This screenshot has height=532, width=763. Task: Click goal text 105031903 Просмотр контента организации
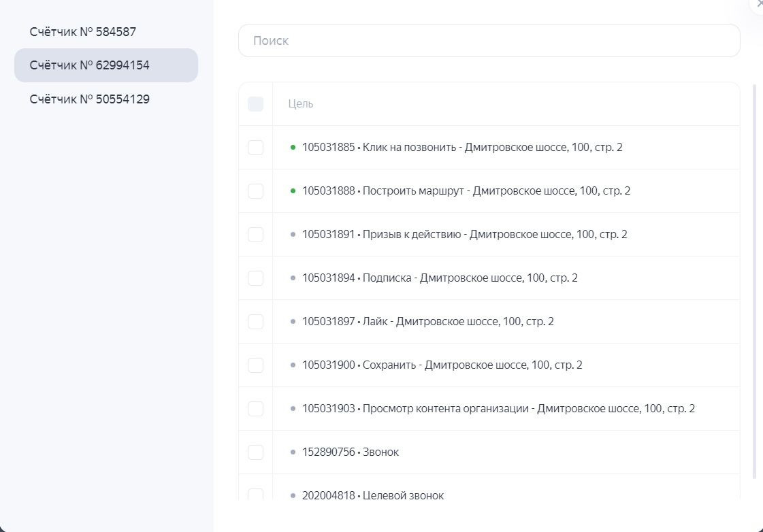pyautogui.click(x=498, y=408)
